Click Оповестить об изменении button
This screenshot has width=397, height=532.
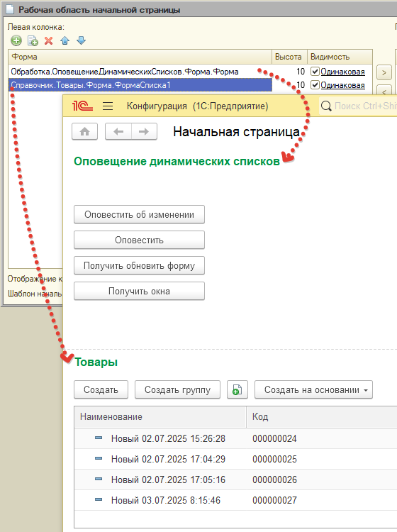click(x=140, y=214)
